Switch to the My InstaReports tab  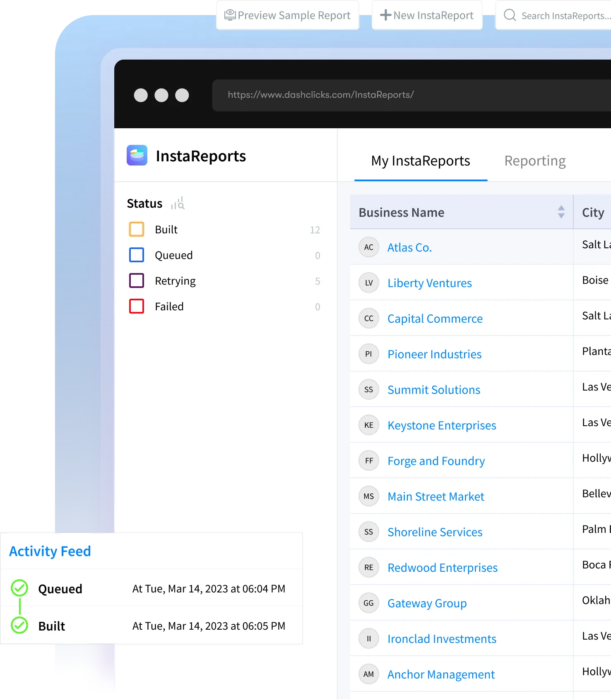click(421, 161)
